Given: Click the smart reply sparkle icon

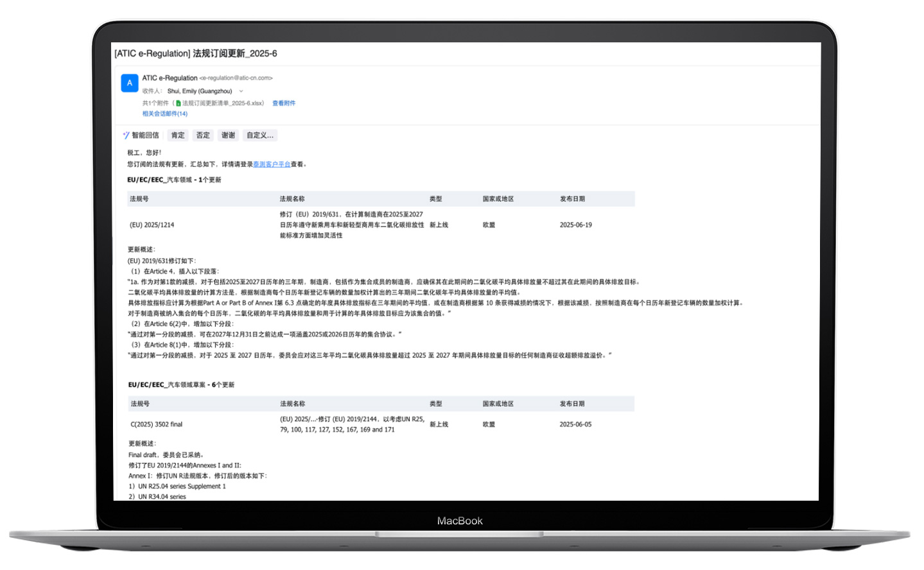Looking at the screenshot, I should [126, 135].
